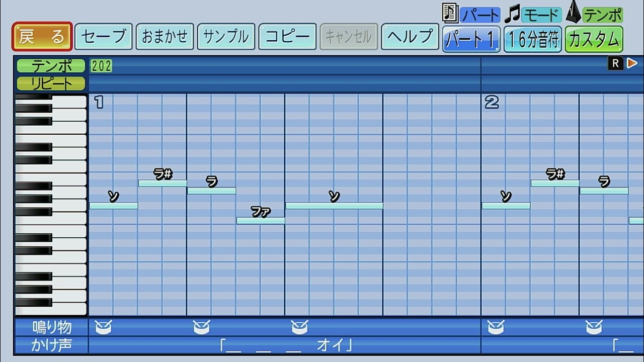Screen dimensions: 644x362
Task: Select ラ note in measure 2
Action: click(x=604, y=191)
